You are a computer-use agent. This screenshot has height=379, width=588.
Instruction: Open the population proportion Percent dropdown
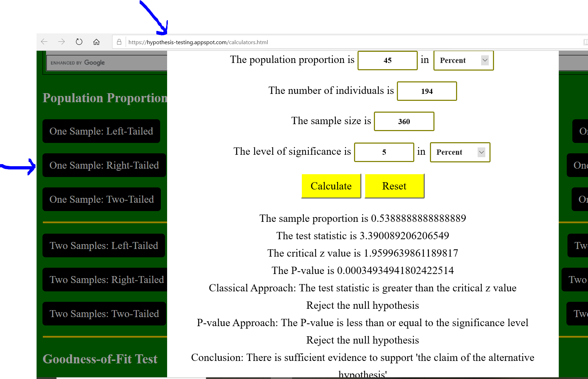[x=463, y=61]
